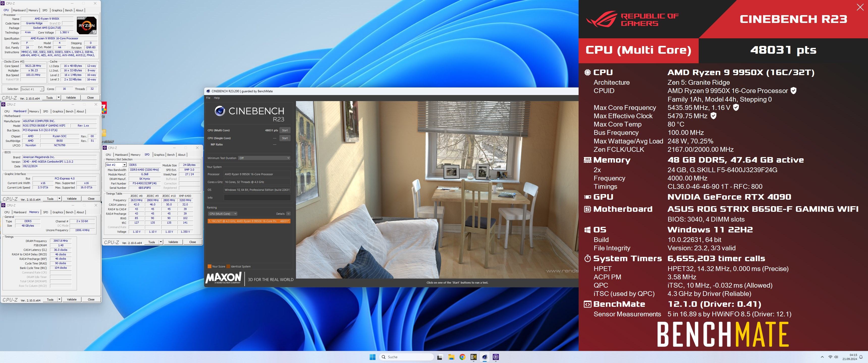Expand Tools arrow in SPD CPU-Z window

point(161,242)
